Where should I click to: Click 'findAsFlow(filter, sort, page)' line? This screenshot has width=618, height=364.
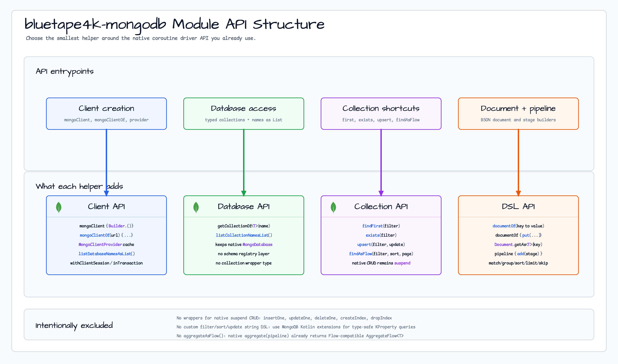point(381,254)
